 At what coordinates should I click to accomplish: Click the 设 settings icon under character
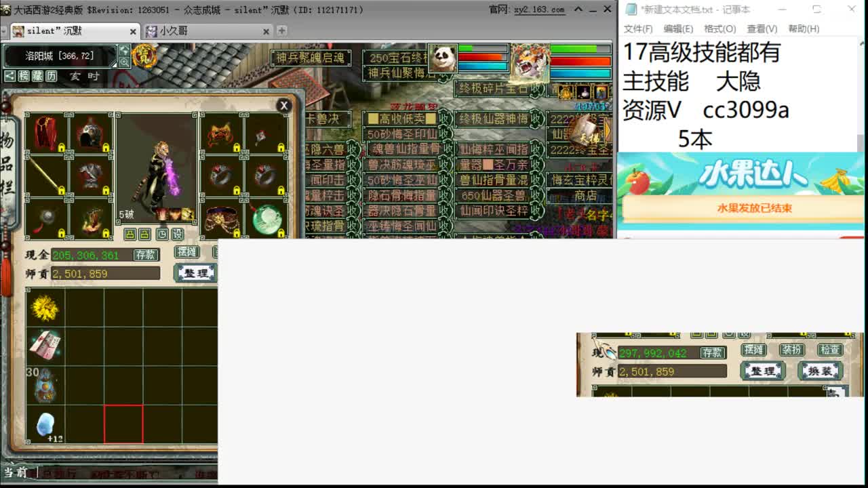[177, 234]
